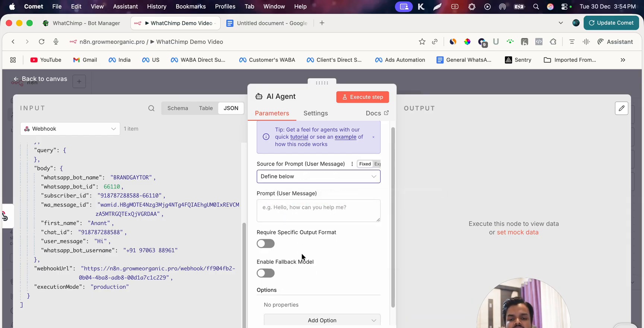This screenshot has height=328, width=644.
Task: Show hidden bookmarks with the overflow chevron
Action: coord(623,60)
